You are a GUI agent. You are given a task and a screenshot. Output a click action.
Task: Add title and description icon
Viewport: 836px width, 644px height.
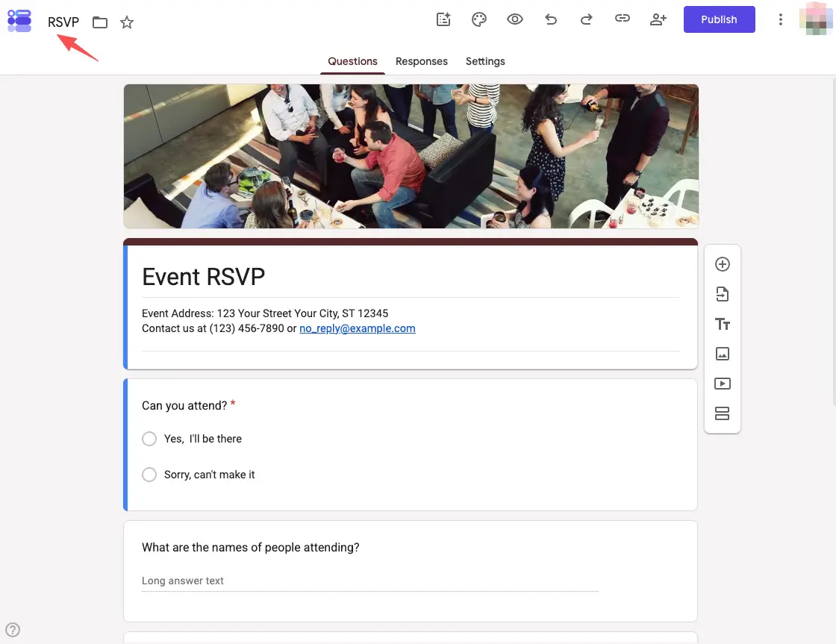[723, 324]
